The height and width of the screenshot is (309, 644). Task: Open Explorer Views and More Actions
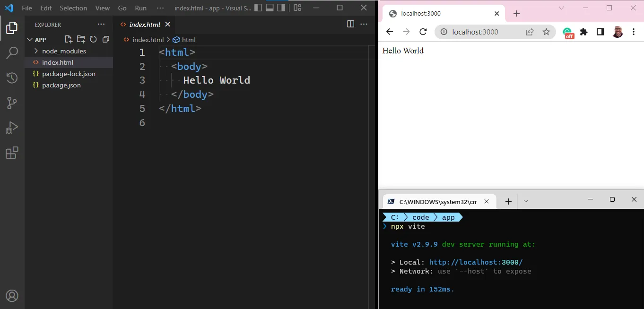pos(101,24)
